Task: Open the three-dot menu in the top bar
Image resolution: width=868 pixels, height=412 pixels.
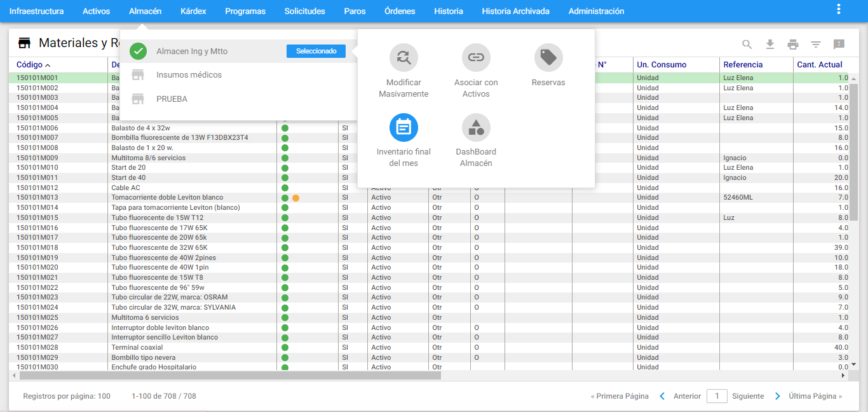Action: (839, 10)
